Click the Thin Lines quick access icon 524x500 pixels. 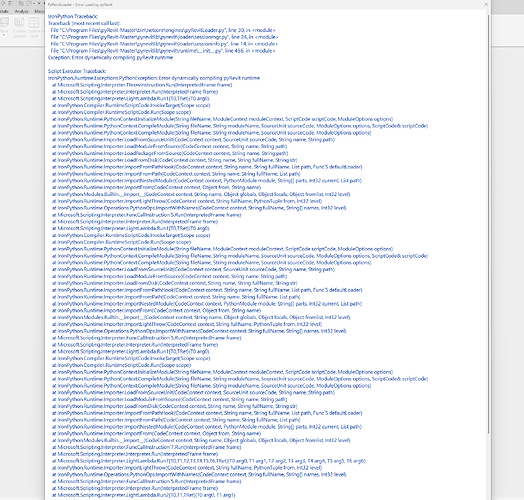point(11,3)
